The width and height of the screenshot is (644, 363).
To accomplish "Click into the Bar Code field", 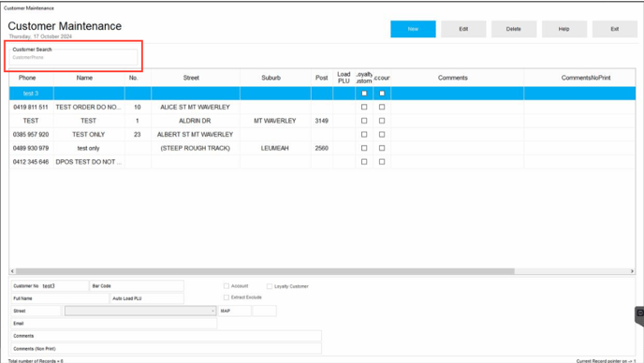I will tap(137, 285).
